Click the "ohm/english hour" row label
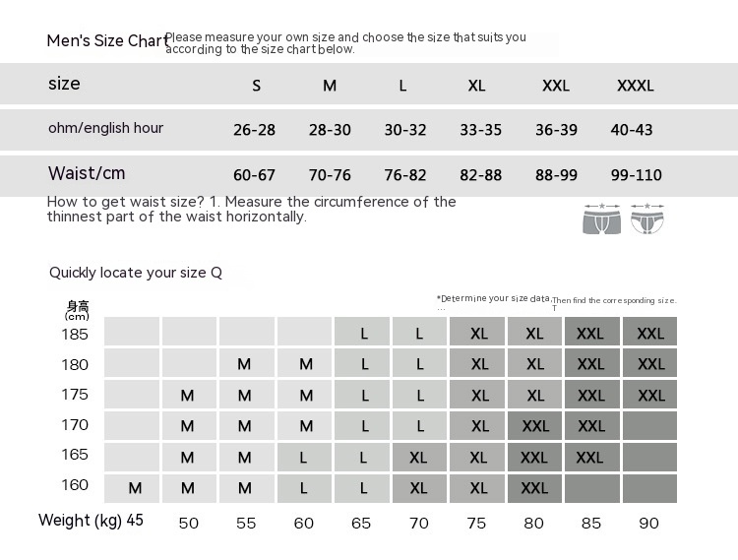738x560 pixels. coord(105,128)
